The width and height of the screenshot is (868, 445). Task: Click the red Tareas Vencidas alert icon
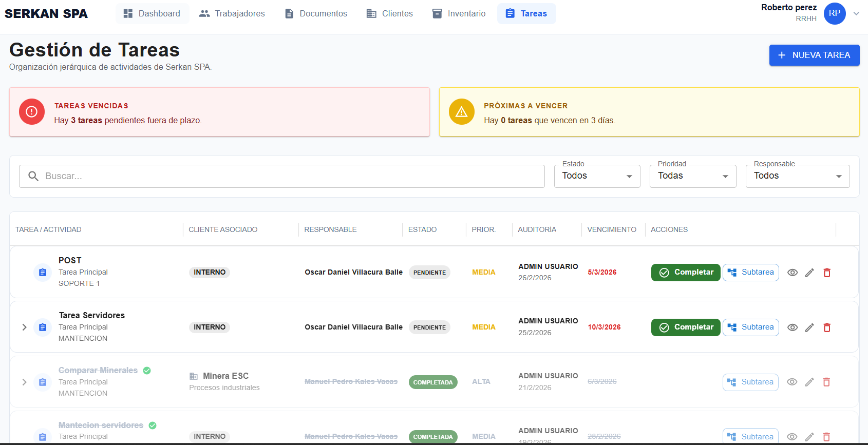[x=32, y=112]
